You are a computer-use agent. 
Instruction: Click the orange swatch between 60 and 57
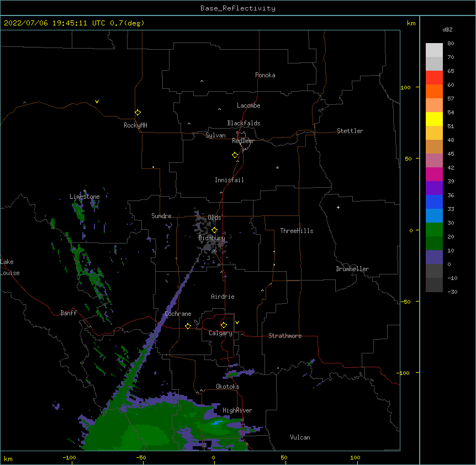(434, 91)
